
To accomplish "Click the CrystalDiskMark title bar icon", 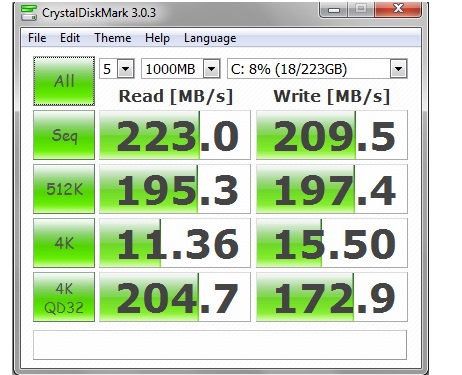I will [28, 13].
